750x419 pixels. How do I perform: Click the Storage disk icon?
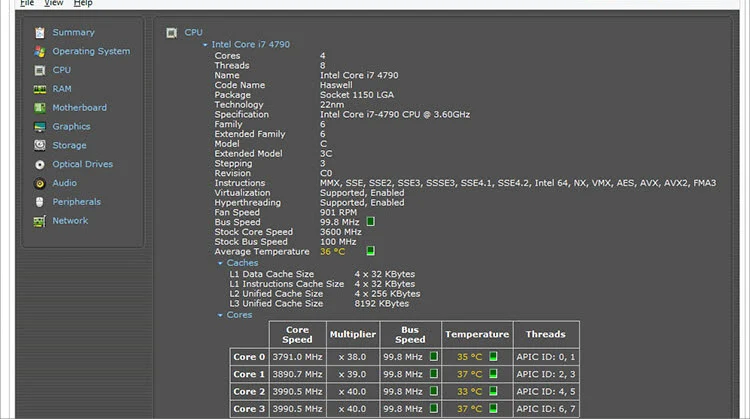(40, 145)
